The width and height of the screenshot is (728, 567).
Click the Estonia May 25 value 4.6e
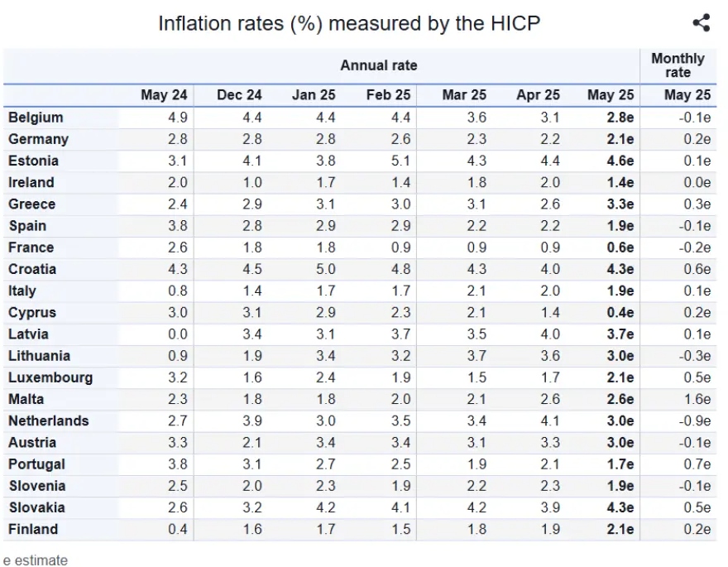[620, 161]
